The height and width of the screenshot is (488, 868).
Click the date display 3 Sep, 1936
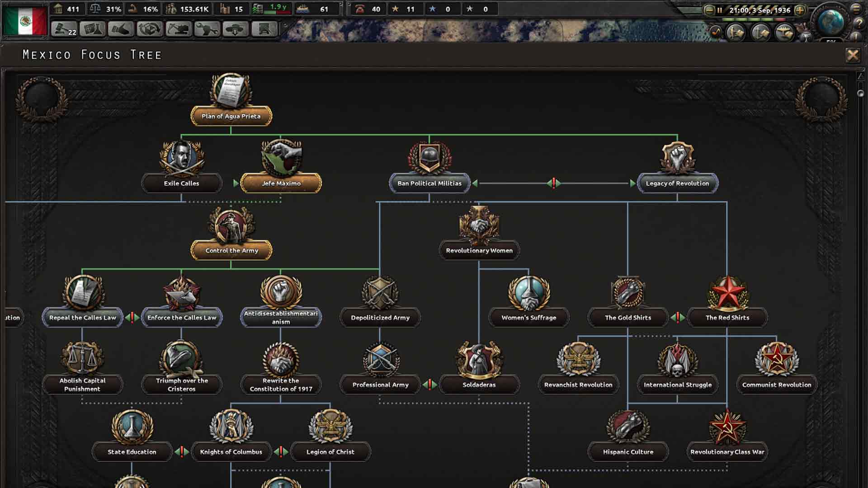759,10
